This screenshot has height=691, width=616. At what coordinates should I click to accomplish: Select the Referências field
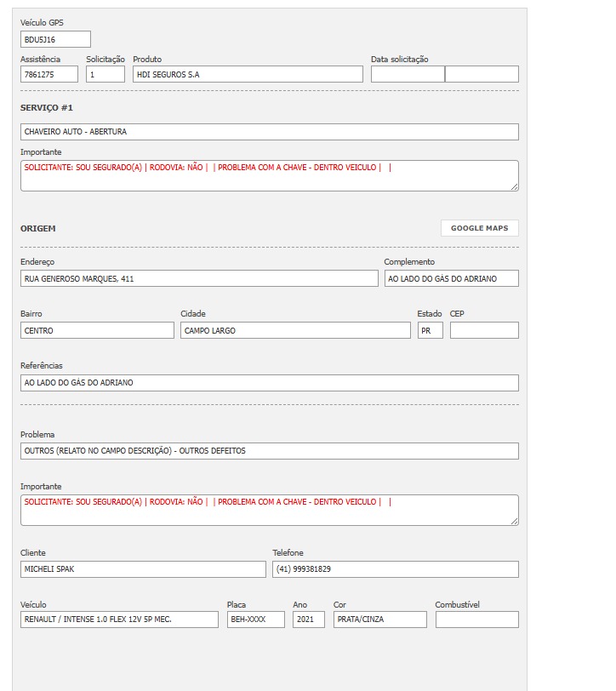[269, 383]
